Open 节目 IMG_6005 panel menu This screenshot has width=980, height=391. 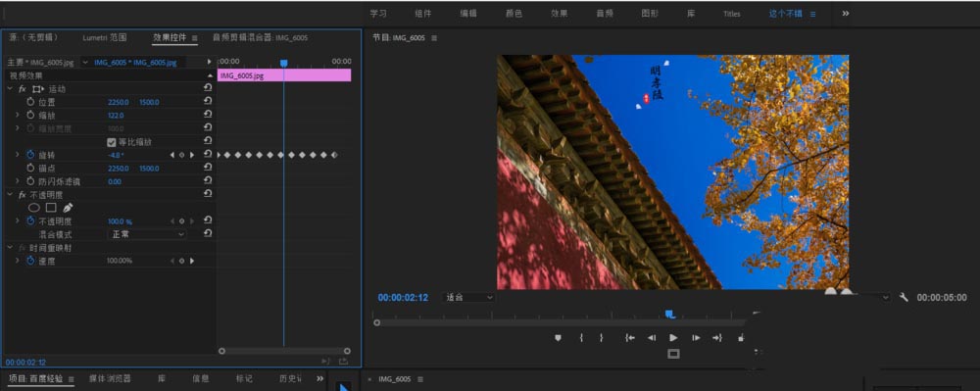pyautogui.click(x=434, y=38)
